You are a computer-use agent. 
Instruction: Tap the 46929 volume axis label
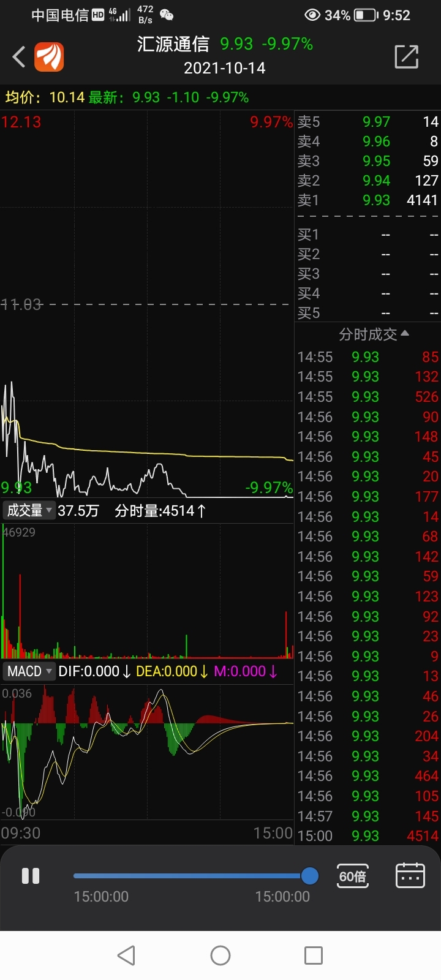point(19,532)
